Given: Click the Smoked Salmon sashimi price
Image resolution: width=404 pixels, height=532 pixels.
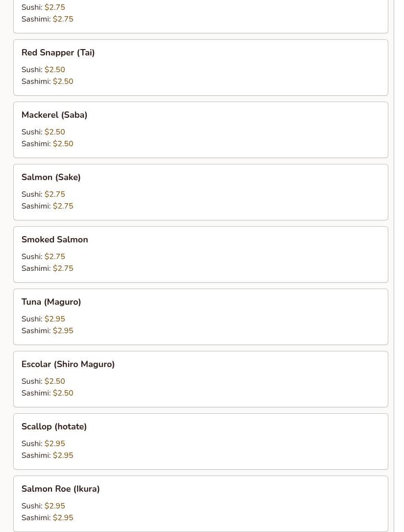Looking at the screenshot, I should [x=63, y=268].
